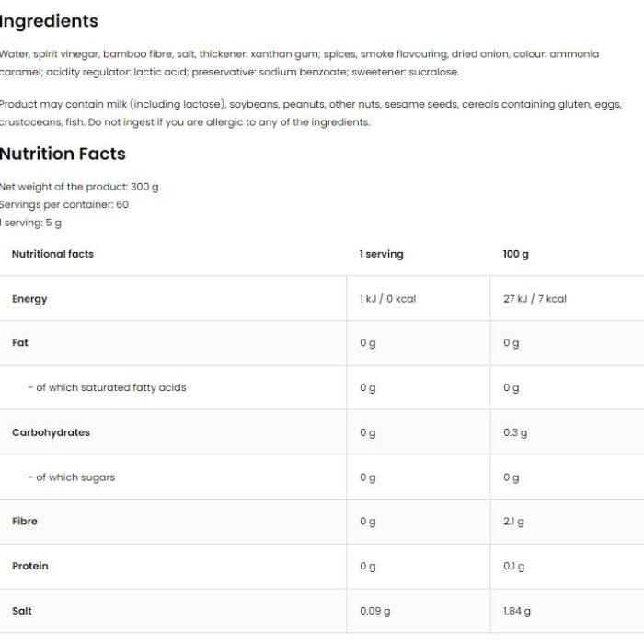Select the Carbohydrates row label
This screenshot has width=644, height=644.
pyautogui.click(x=51, y=432)
